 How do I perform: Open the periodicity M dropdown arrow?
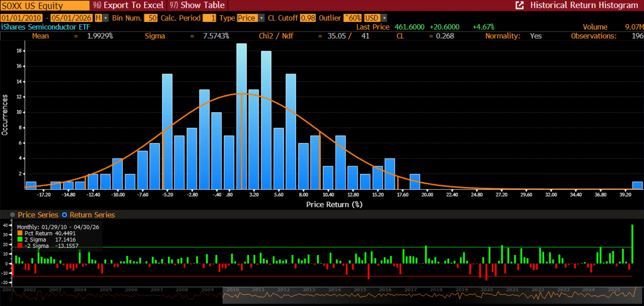click(106, 18)
